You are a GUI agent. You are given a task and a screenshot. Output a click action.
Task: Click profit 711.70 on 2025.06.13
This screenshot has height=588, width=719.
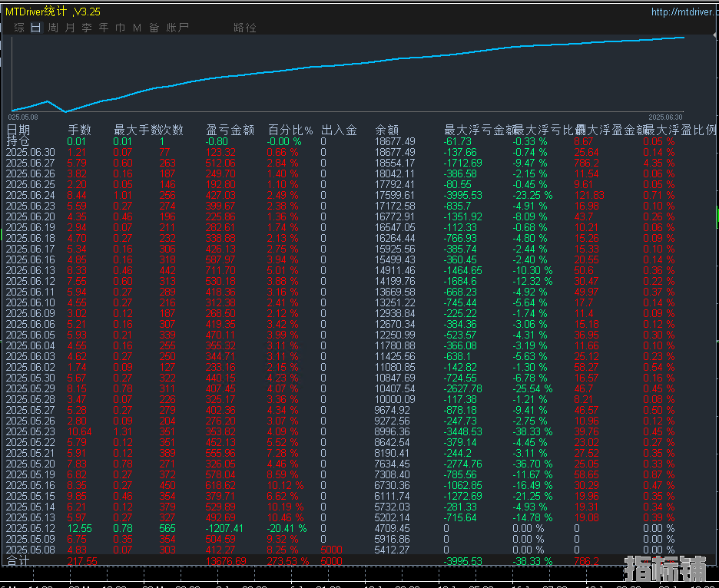(220, 270)
